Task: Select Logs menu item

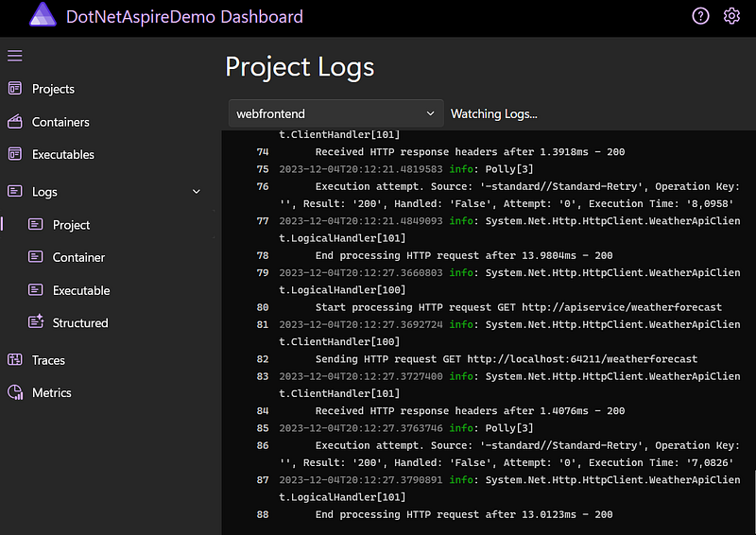Action: (44, 192)
